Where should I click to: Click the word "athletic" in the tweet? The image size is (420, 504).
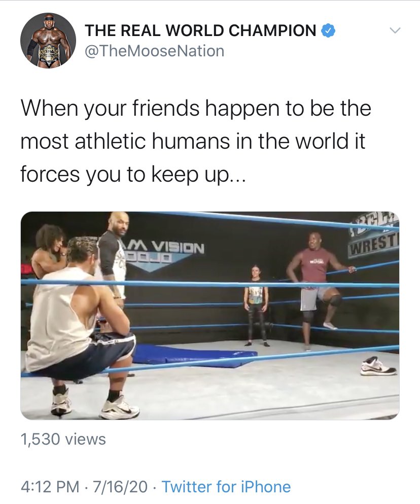click(110, 141)
